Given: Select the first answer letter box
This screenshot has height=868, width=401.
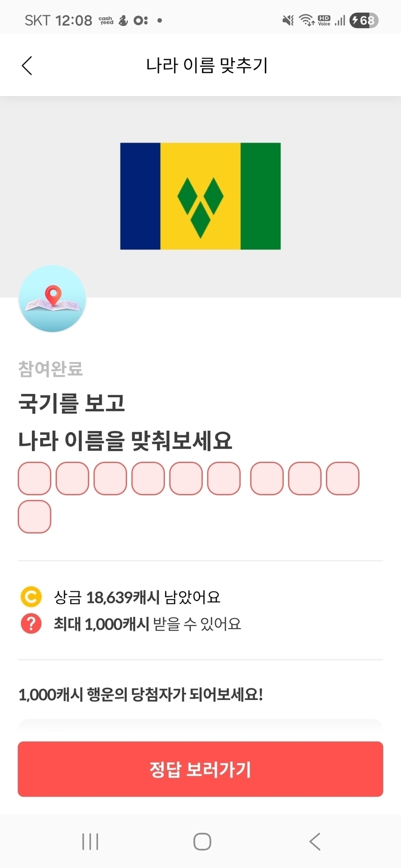Looking at the screenshot, I should coord(34,478).
